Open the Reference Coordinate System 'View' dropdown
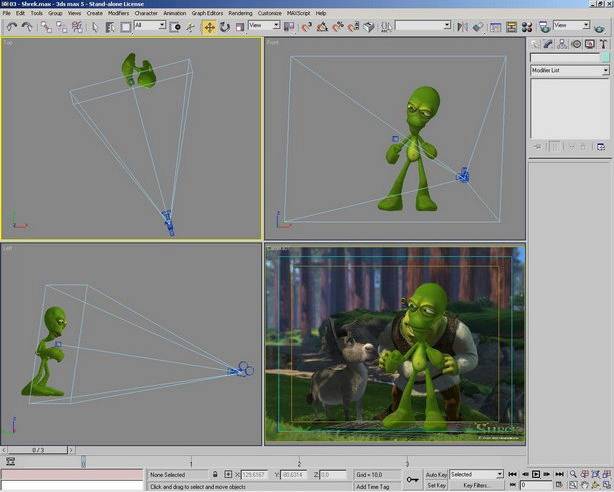The height and width of the screenshot is (492, 614). point(264,25)
